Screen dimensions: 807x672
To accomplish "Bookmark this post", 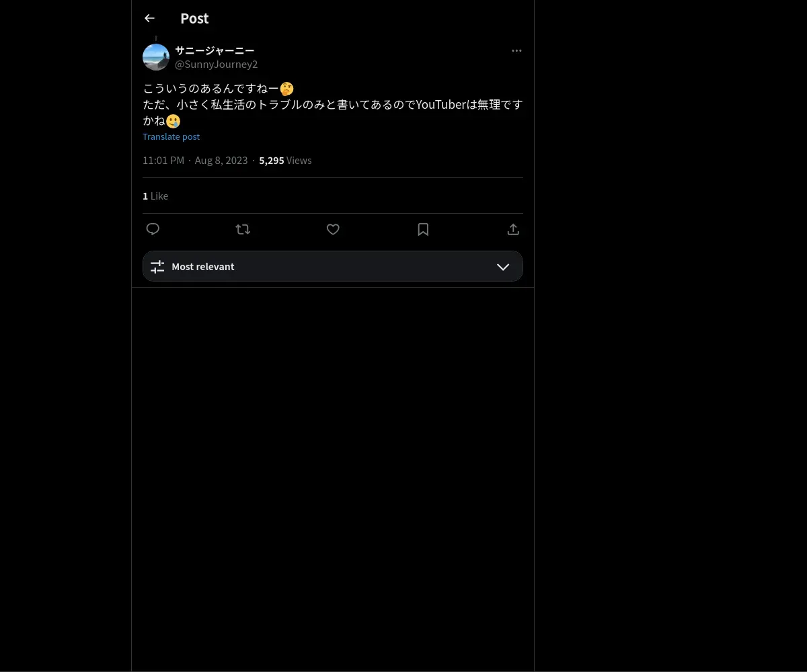I will point(423,229).
